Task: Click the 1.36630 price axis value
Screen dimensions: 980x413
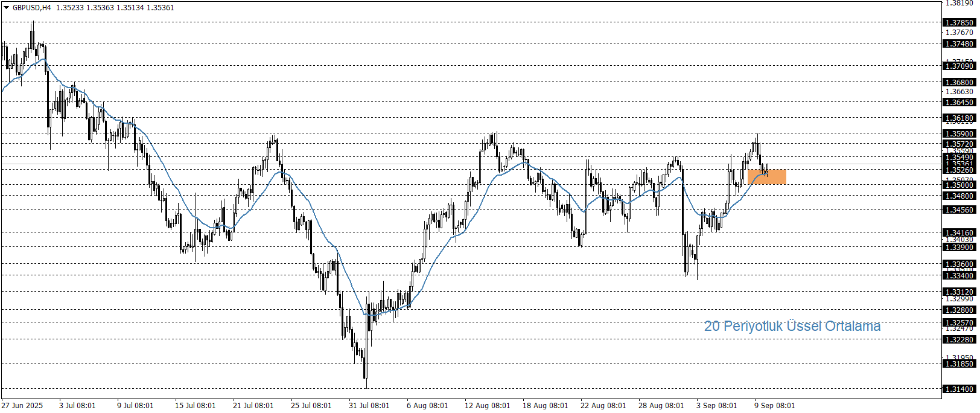Action: [959, 92]
